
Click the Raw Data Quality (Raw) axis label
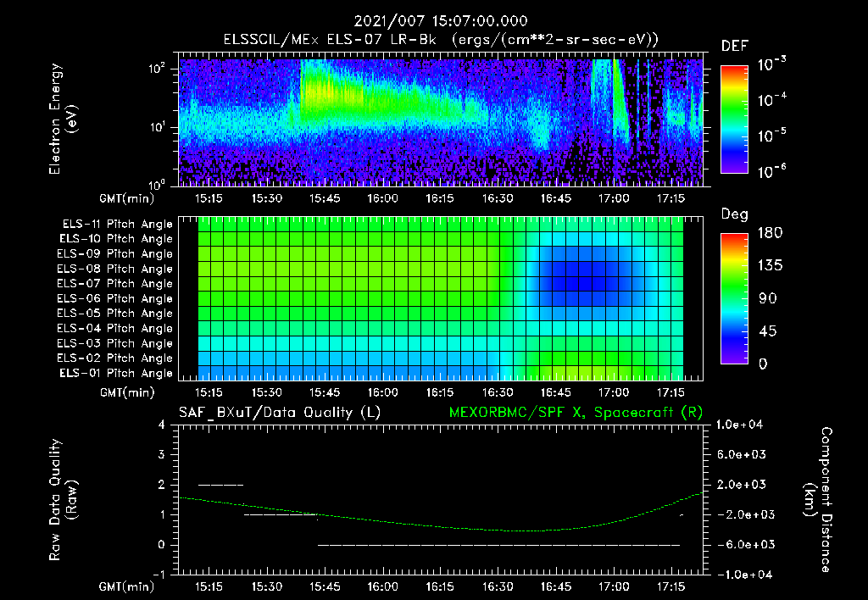click(63, 499)
